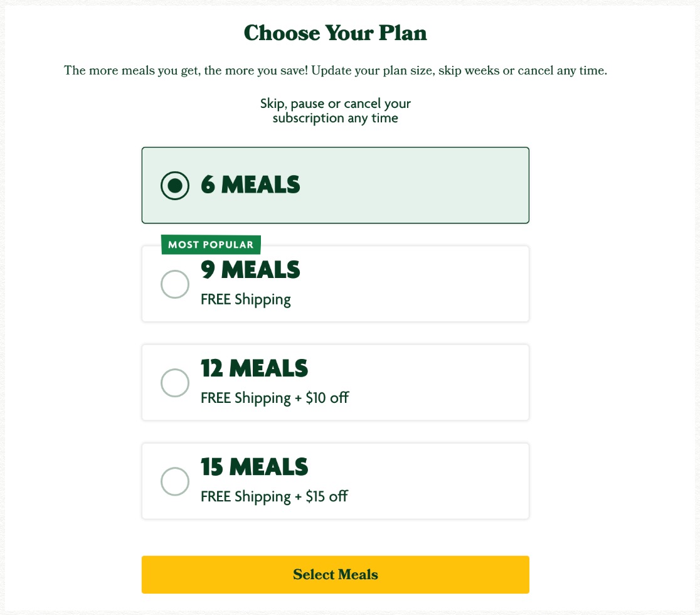This screenshot has width=700, height=615.
Task: Click empty right side of 12 Meals card
Action: pos(452,383)
